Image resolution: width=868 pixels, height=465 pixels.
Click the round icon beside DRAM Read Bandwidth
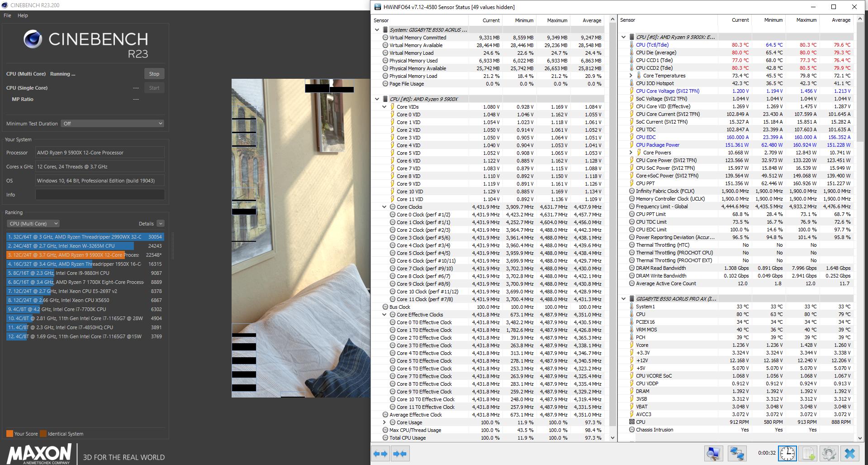(632, 268)
